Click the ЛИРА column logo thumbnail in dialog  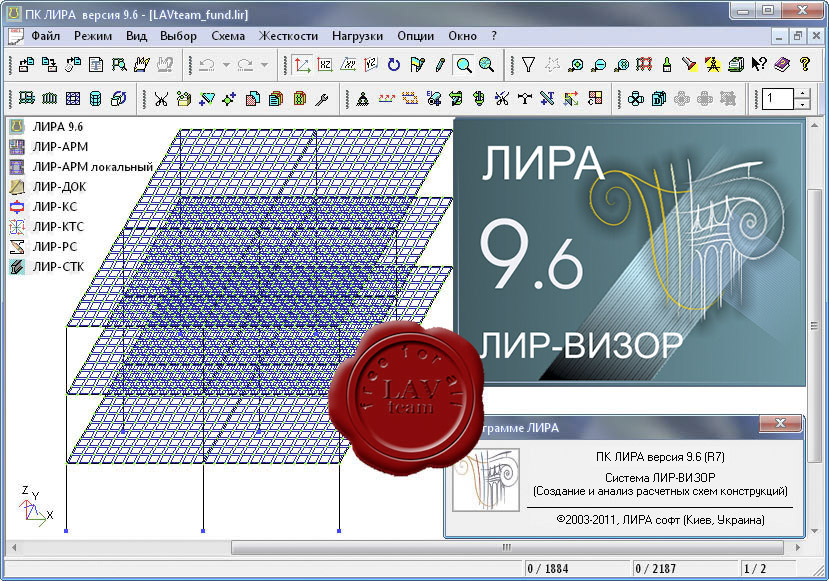[x=486, y=479]
